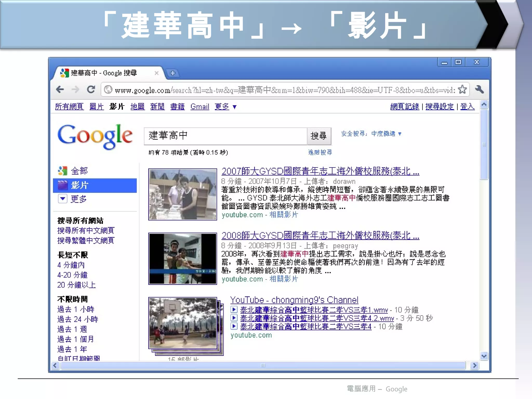Switch to the 新聞 tab
This screenshot has height=399, width=532.
tap(157, 107)
